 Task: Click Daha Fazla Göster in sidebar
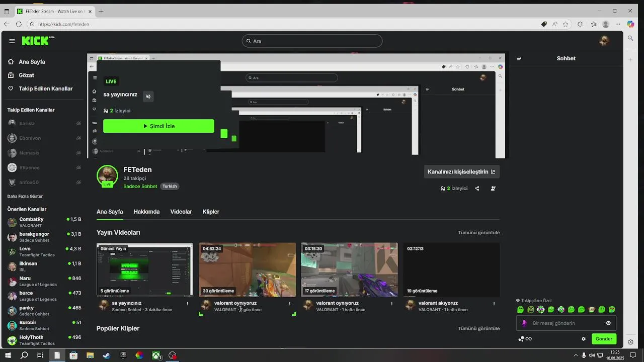[x=25, y=197]
